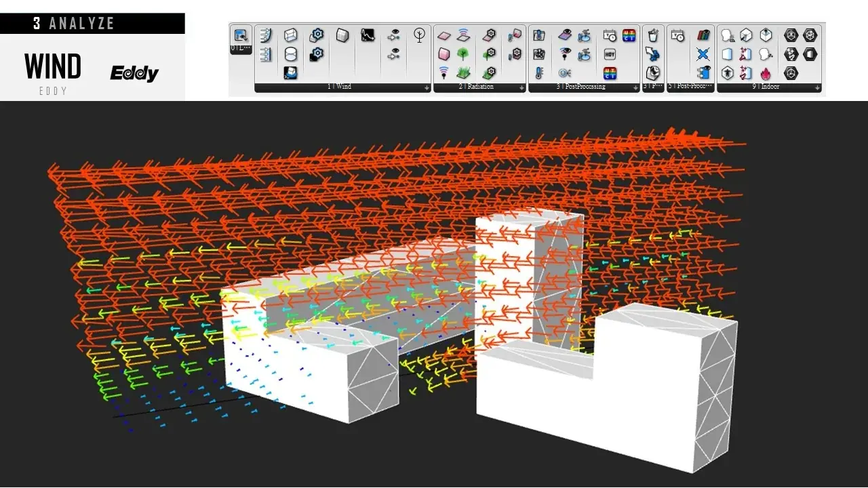Click the HOY icon in PostProcessing panel
The height and width of the screenshot is (488, 868).
coord(610,54)
